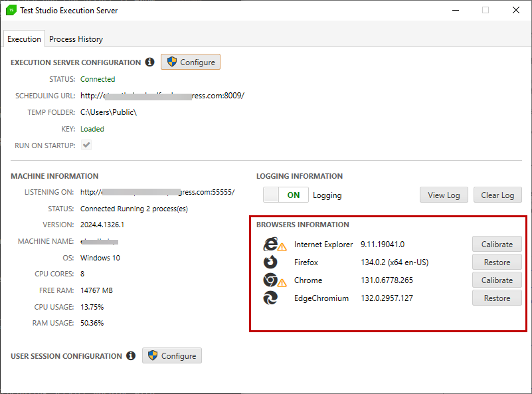Minimize the Test Studio Execution Server window

456,10
